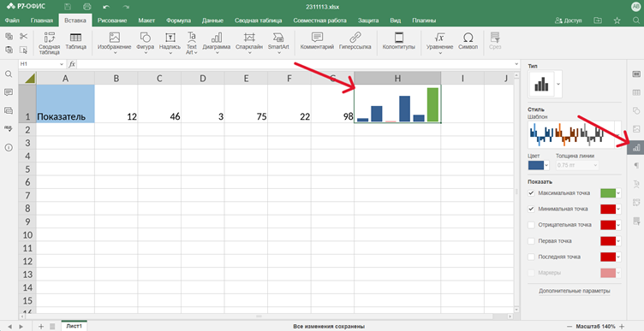This screenshot has height=331, width=644.
Task: Insert a chart with Диаграмма icon
Action: point(217,43)
